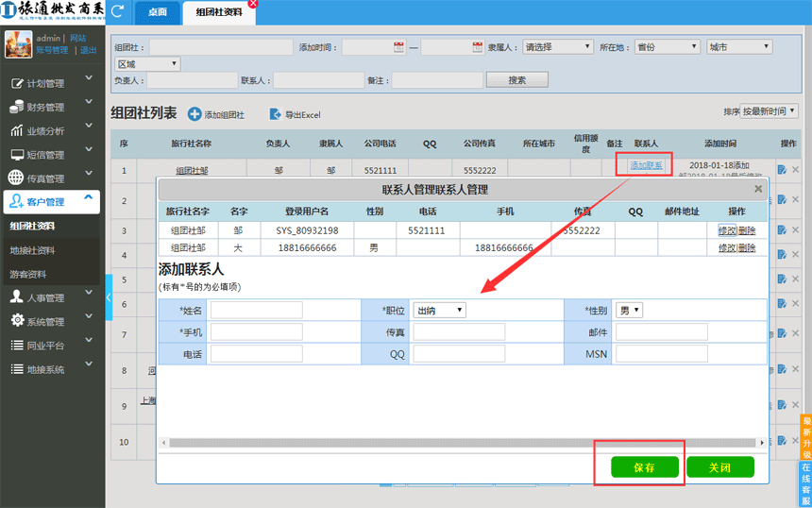Image resolution: width=812 pixels, height=508 pixels.
Task: Click the 姓名 input field
Action: [x=256, y=310]
